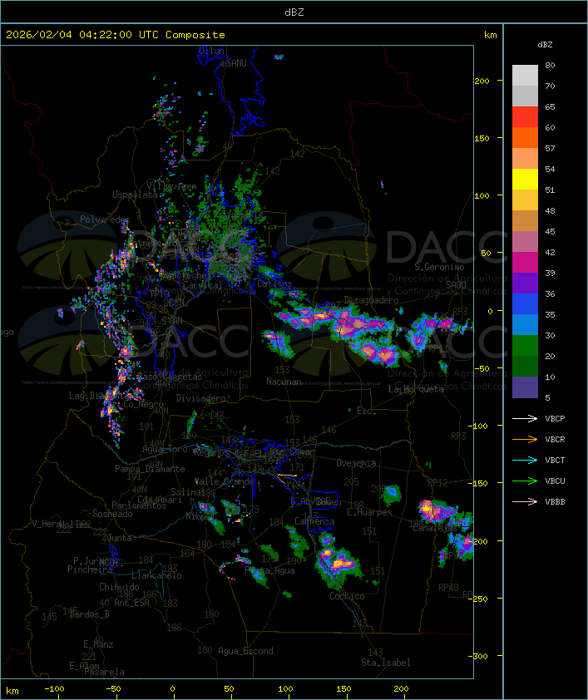Click the 5 label on color scale
588x700 pixels.
coord(547,397)
